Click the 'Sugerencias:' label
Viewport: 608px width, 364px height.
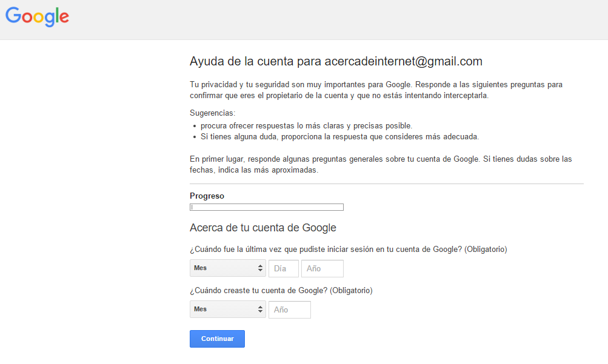tap(213, 113)
